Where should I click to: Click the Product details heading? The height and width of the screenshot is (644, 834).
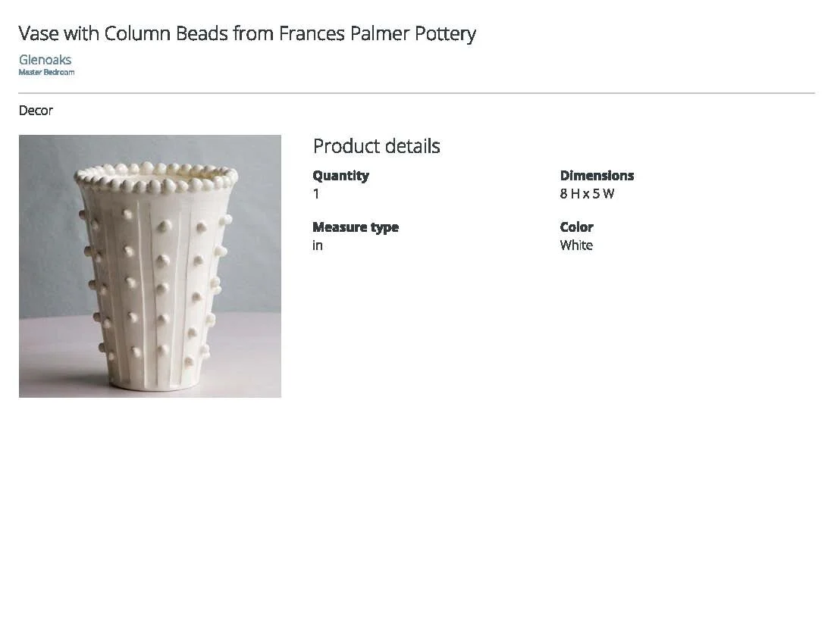[376, 146]
